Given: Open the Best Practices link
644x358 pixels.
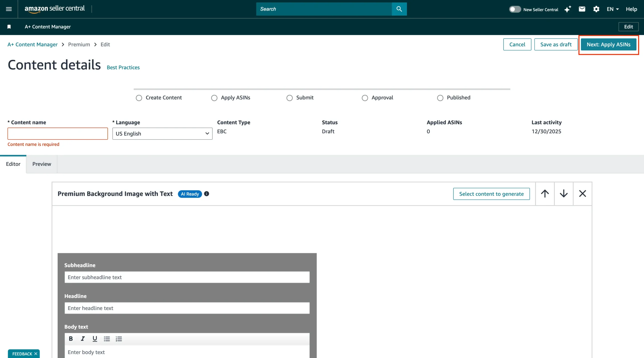Looking at the screenshot, I should [123, 67].
